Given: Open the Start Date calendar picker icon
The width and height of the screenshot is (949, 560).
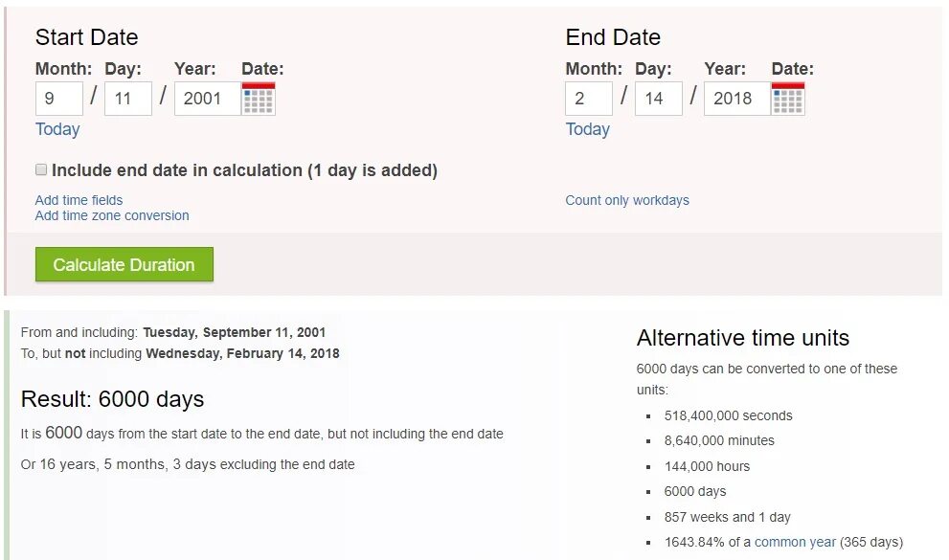Looking at the screenshot, I should pos(259,99).
